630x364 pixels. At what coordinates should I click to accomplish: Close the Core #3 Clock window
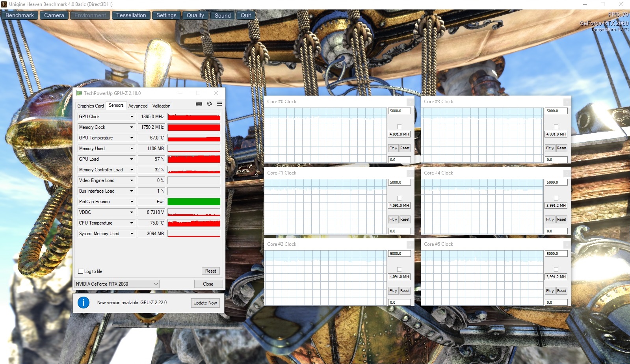pos(567,102)
